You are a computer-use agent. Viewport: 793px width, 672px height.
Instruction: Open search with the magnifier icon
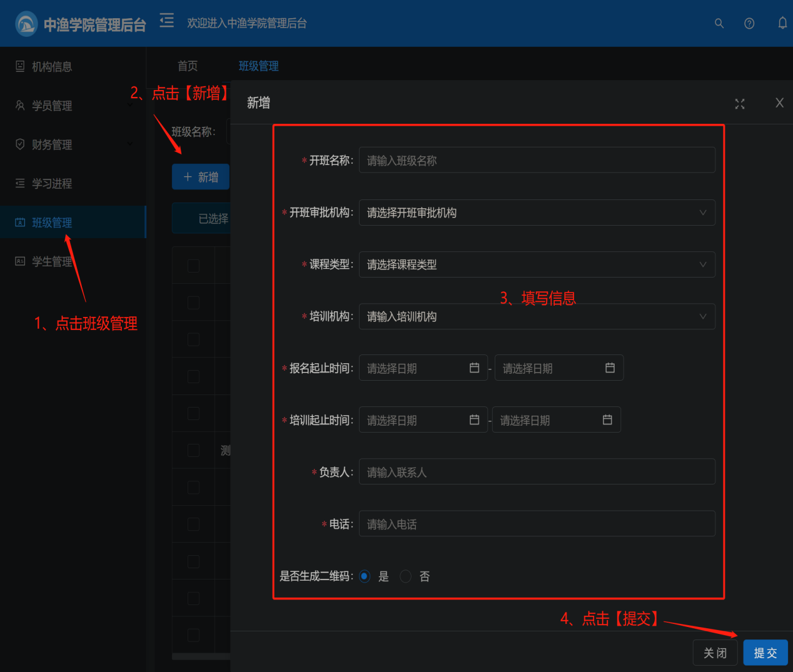(x=719, y=23)
